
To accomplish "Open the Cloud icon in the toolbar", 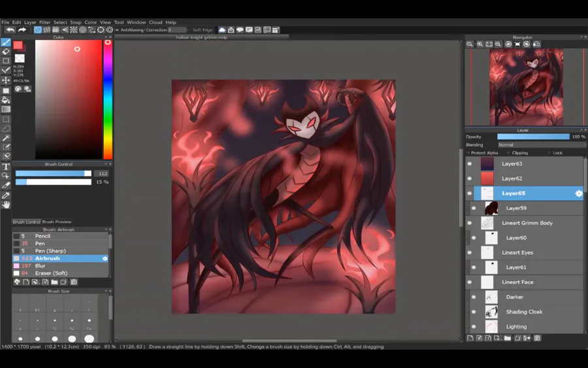I will pos(222,29).
